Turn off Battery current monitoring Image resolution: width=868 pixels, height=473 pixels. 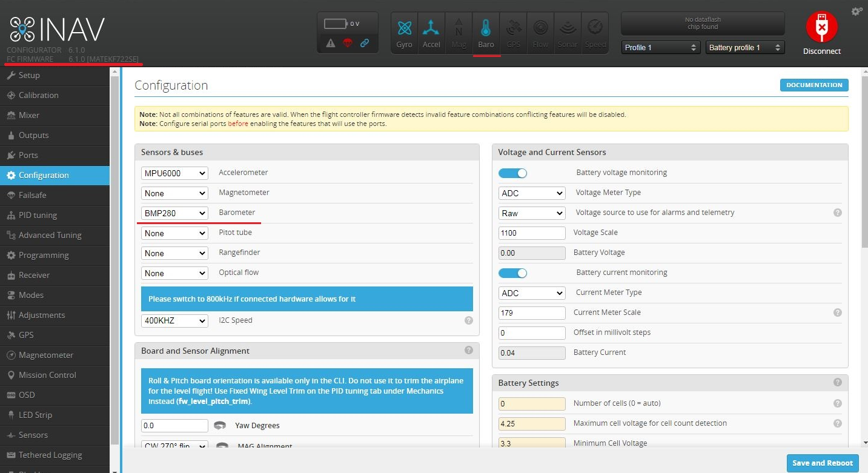click(x=512, y=273)
